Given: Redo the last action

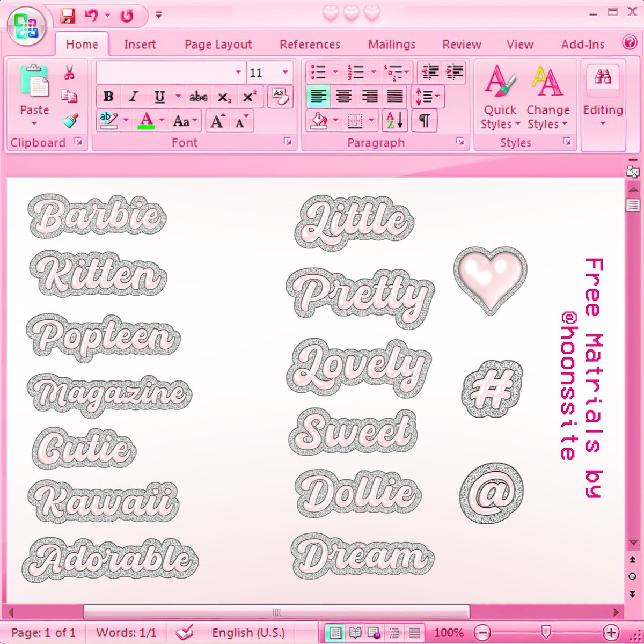Looking at the screenshot, I should coord(127,16).
